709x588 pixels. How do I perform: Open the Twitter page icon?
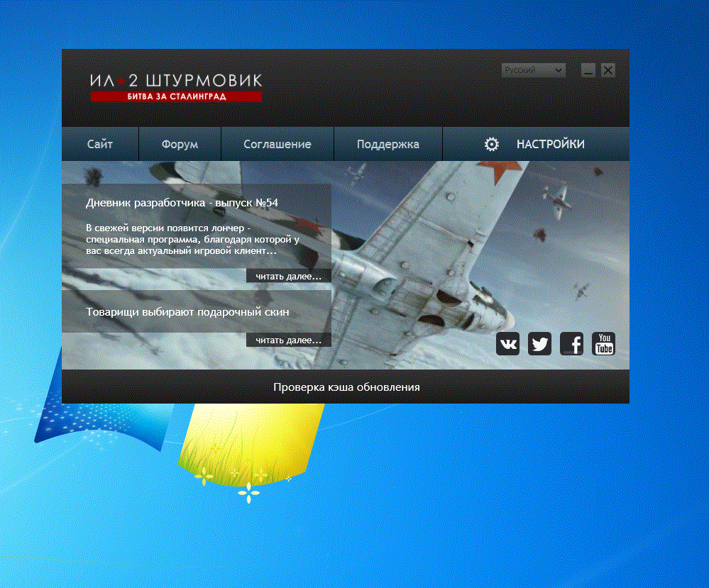coord(539,344)
